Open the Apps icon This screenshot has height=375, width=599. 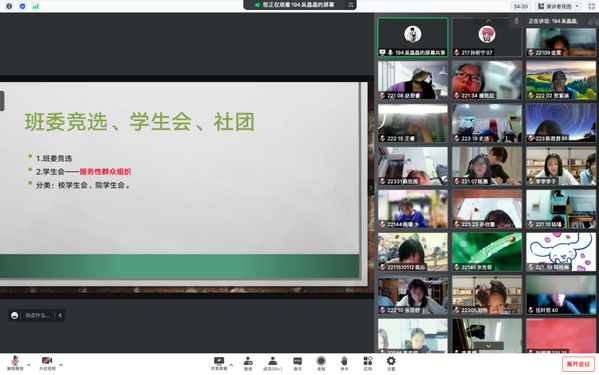(x=367, y=364)
